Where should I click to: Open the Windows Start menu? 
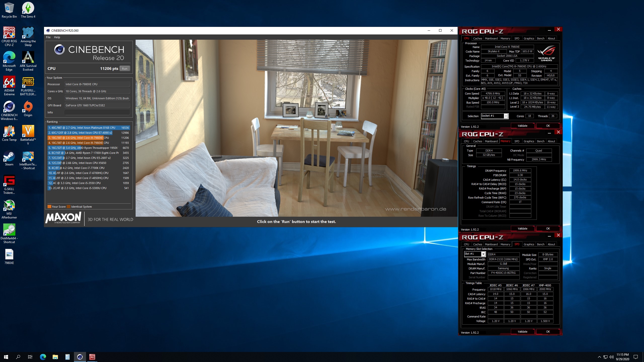tap(6, 357)
